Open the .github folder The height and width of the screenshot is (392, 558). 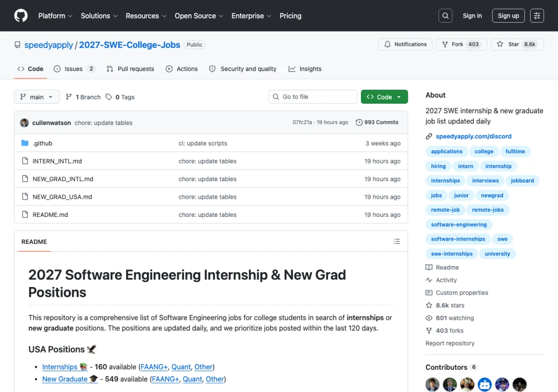pyautogui.click(x=42, y=143)
